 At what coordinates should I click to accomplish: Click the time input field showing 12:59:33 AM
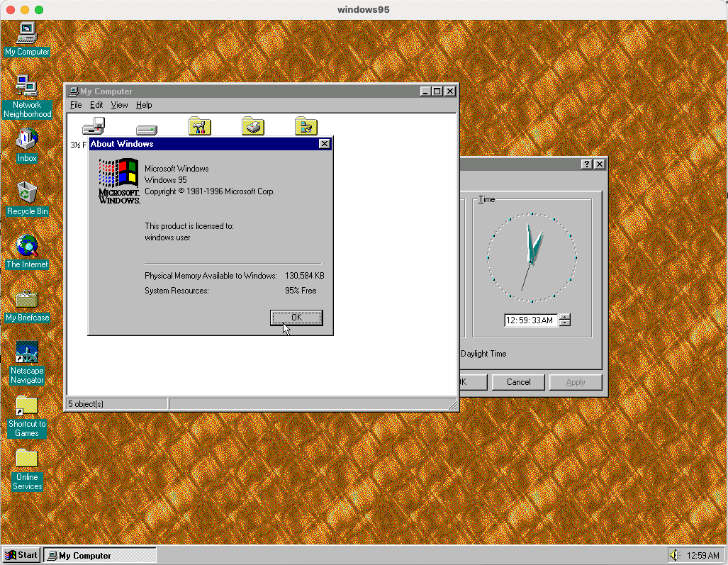530,320
